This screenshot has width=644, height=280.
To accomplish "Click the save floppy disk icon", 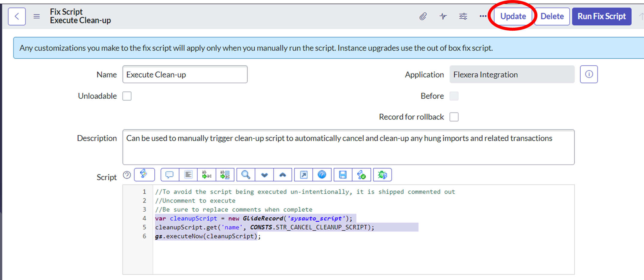I will coord(343,175).
